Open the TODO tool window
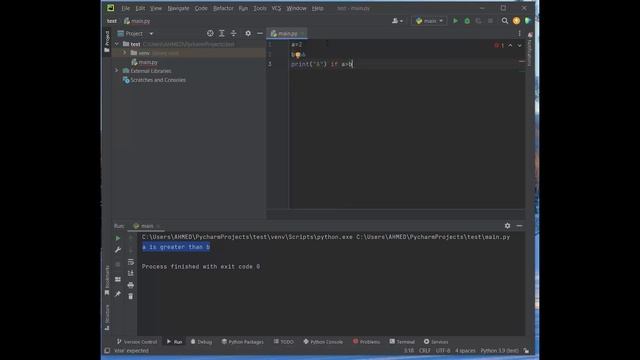This screenshot has width=640, height=360. click(284, 342)
